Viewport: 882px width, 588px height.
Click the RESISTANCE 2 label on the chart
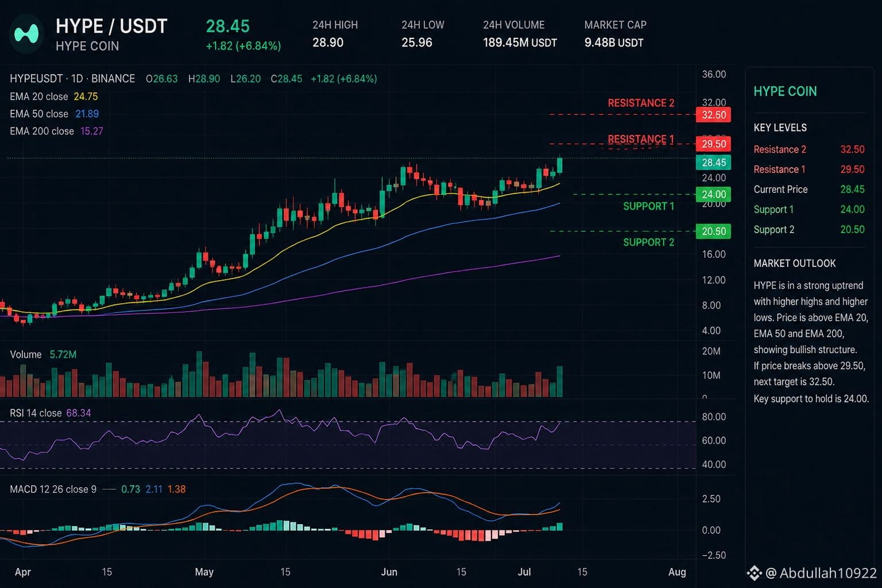[x=641, y=103]
